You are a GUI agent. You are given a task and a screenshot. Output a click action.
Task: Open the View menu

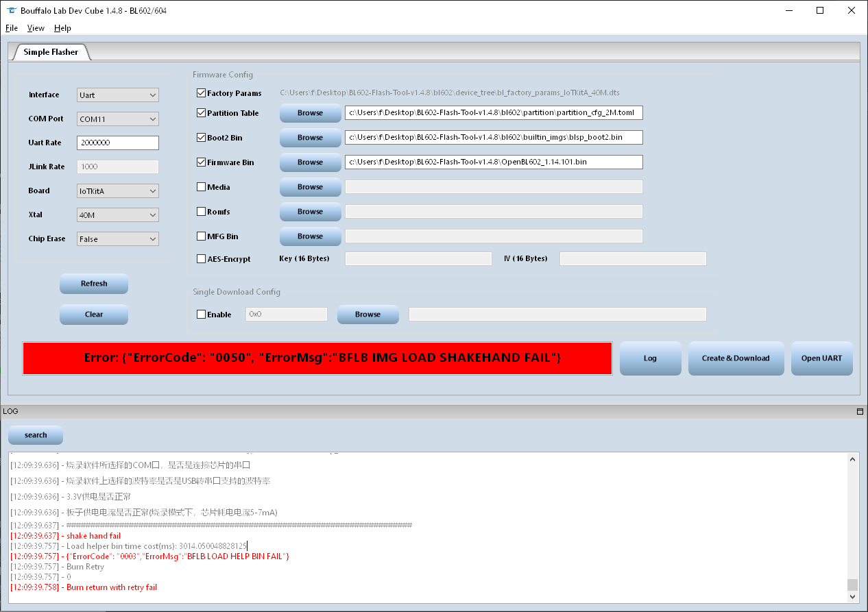36,28
